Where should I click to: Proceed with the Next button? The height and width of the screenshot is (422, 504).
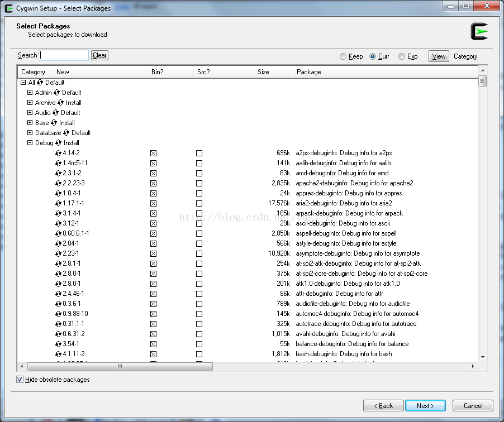tap(425, 406)
